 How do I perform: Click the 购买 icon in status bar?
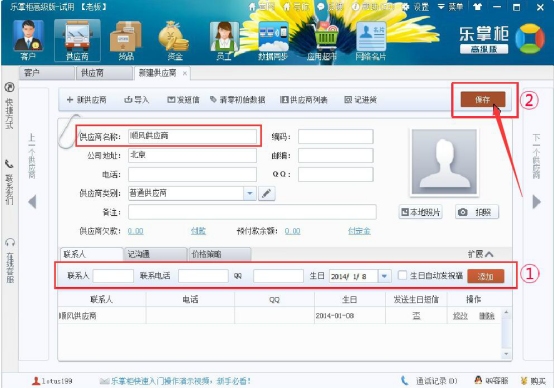pos(524,381)
